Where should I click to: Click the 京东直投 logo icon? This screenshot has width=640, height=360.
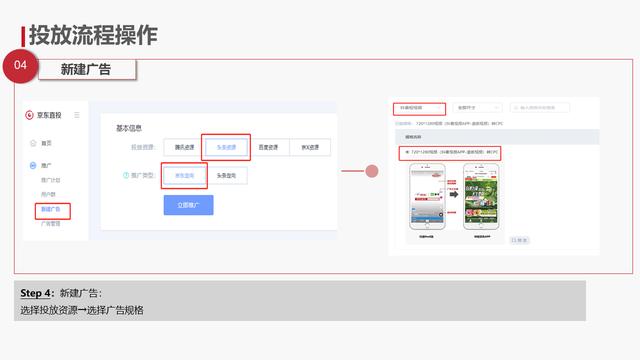[x=29, y=115]
